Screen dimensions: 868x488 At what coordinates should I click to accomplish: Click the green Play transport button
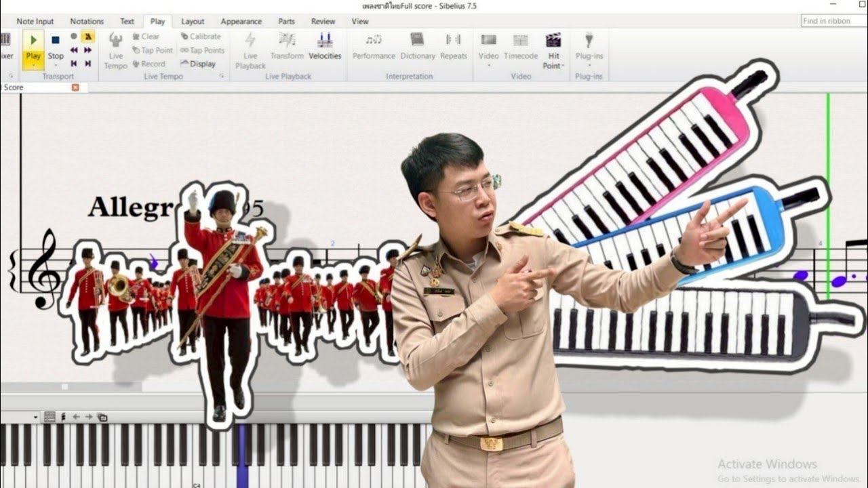33,41
